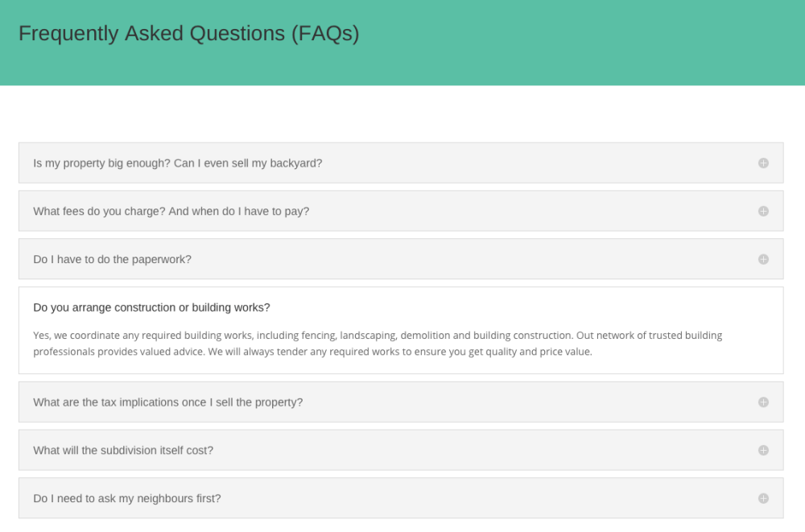The image size is (805, 532).
Task: Collapse 'Do you arrange construction or building works?'
Action: point(151,307)
